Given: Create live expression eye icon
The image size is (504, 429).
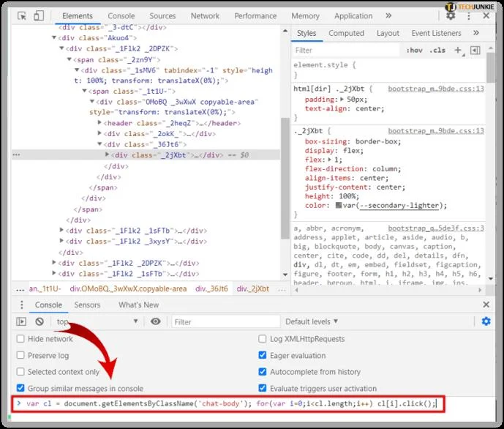Looking at the screenshot, I should point(156,321).
